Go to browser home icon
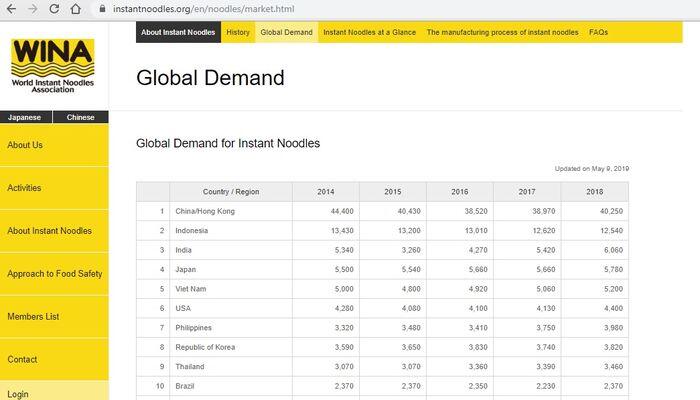 (75, 8)
